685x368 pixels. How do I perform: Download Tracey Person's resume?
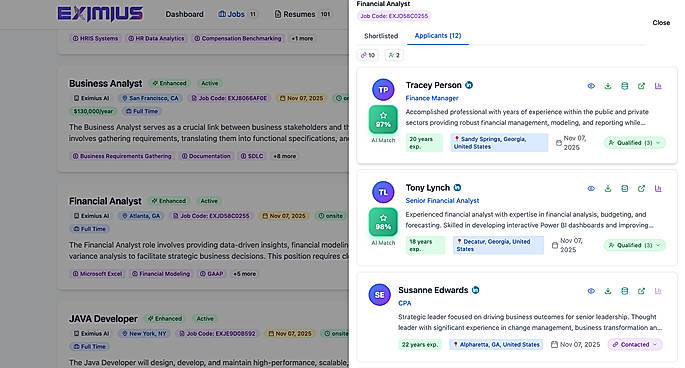click(x=608, y=86)
